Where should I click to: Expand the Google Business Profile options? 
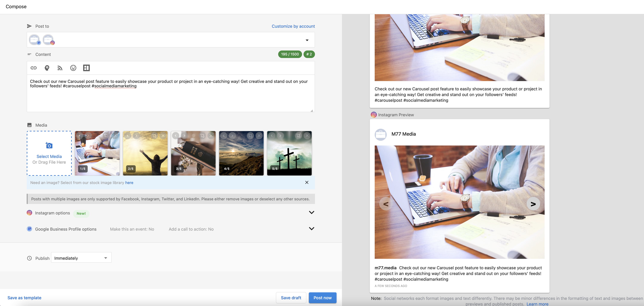[311, 228]
